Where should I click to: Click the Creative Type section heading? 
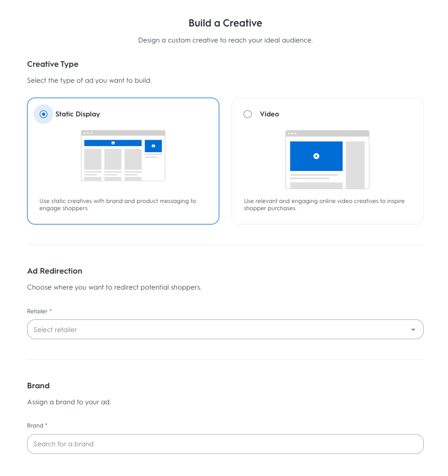(x=52, y=64)
